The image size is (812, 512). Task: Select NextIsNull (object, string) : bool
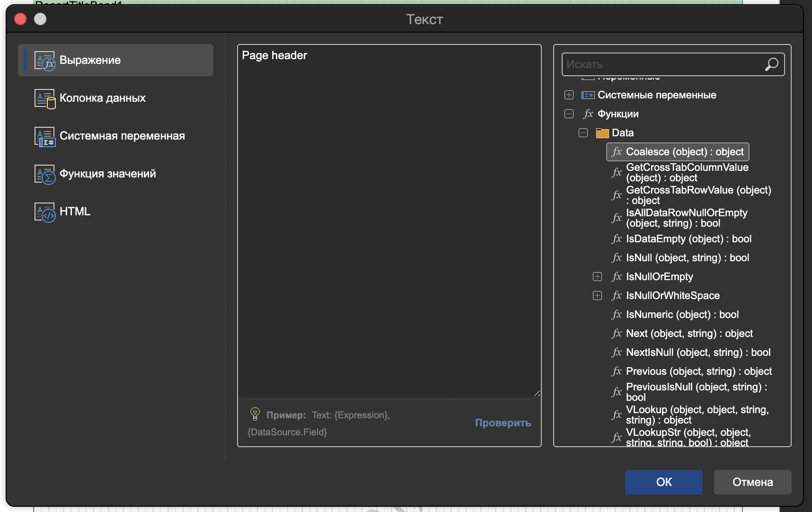point(698,353)
